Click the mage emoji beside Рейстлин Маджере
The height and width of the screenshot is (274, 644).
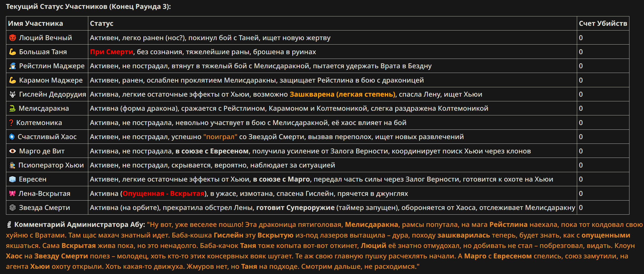pos(12,66)
